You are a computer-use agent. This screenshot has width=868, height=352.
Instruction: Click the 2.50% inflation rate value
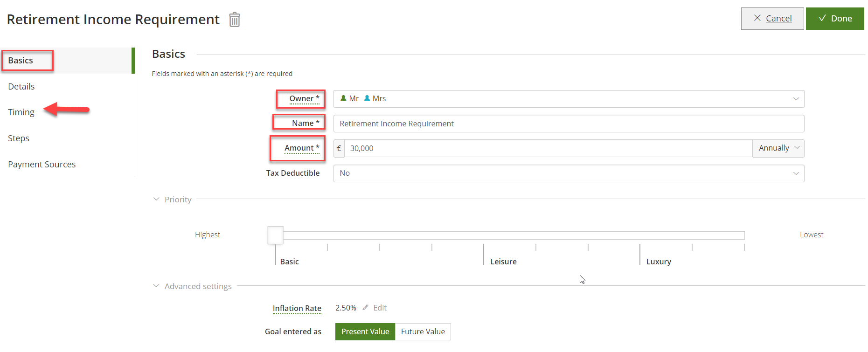[x=346, y=308]
